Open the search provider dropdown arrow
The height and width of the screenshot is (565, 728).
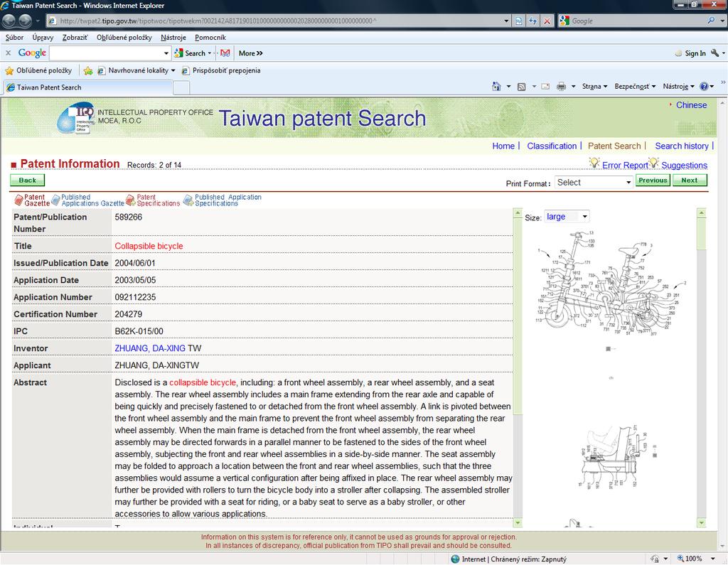tap(722, 21)
